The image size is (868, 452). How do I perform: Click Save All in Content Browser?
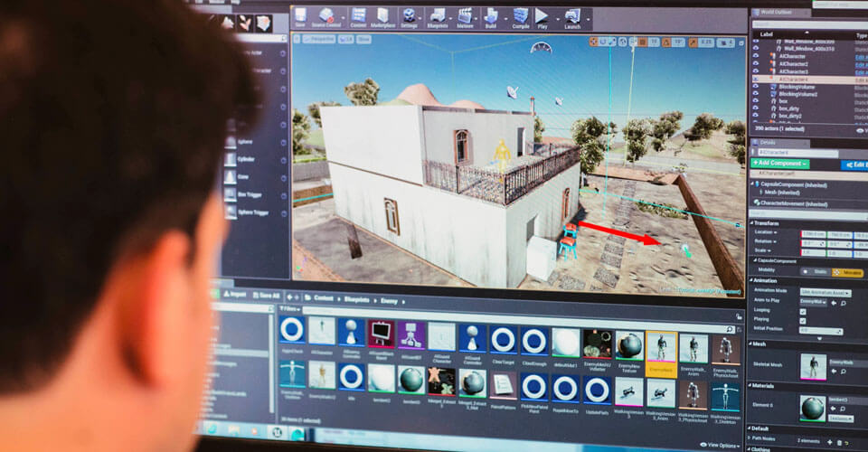(x=266, y=296)
